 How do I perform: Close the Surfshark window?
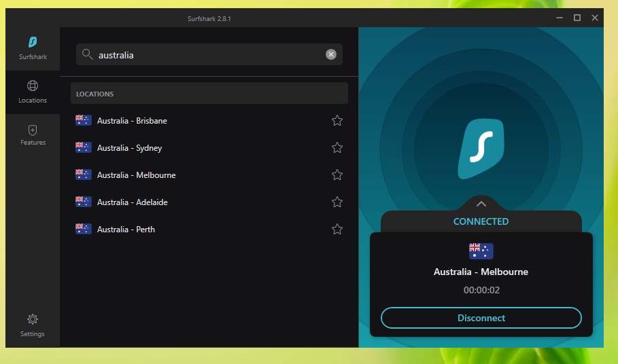click(x=595, y=18)
